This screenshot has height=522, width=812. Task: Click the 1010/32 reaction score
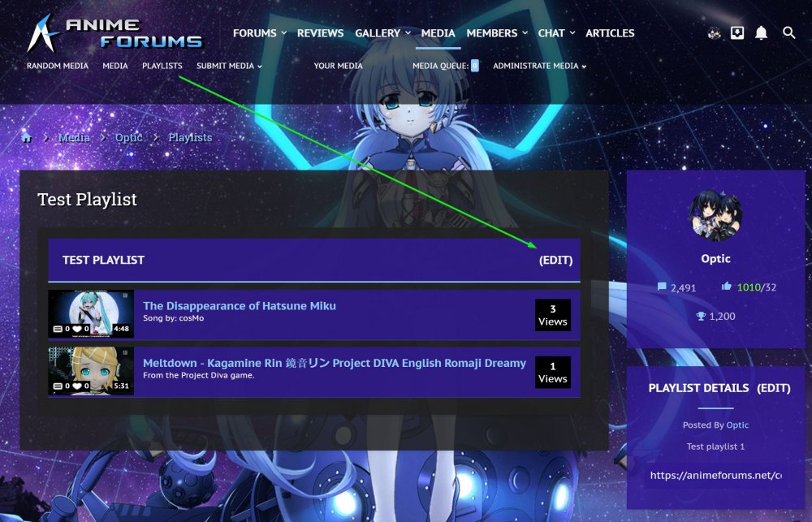point(756,287)
